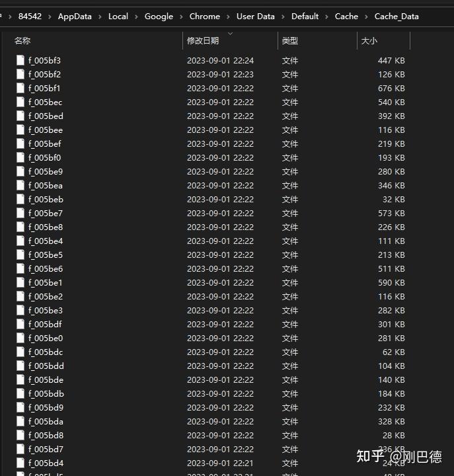This screenshot has height=476, width=454.
Task: Click the file icon of f_005bed
Action: tap(20, 116)
